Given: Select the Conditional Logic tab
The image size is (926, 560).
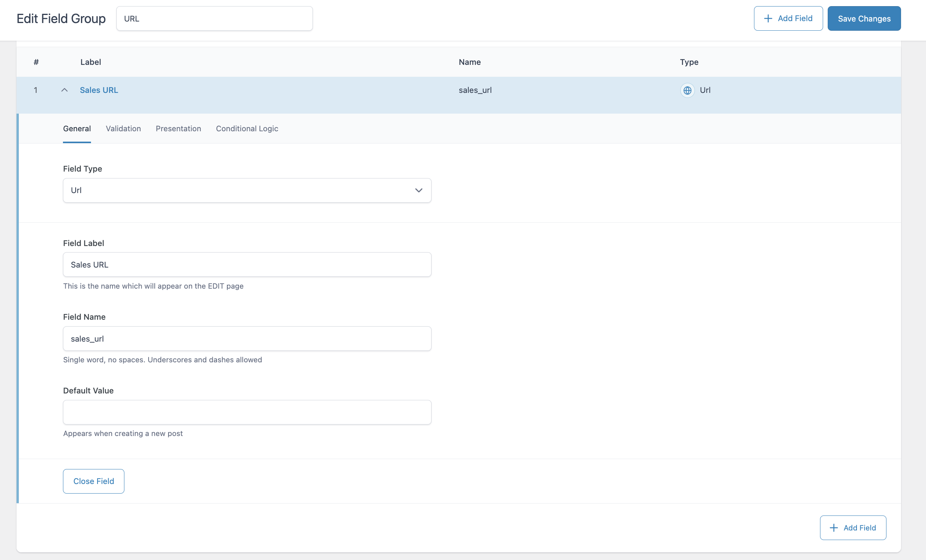Looking at the screenshot, I should 247,129.
